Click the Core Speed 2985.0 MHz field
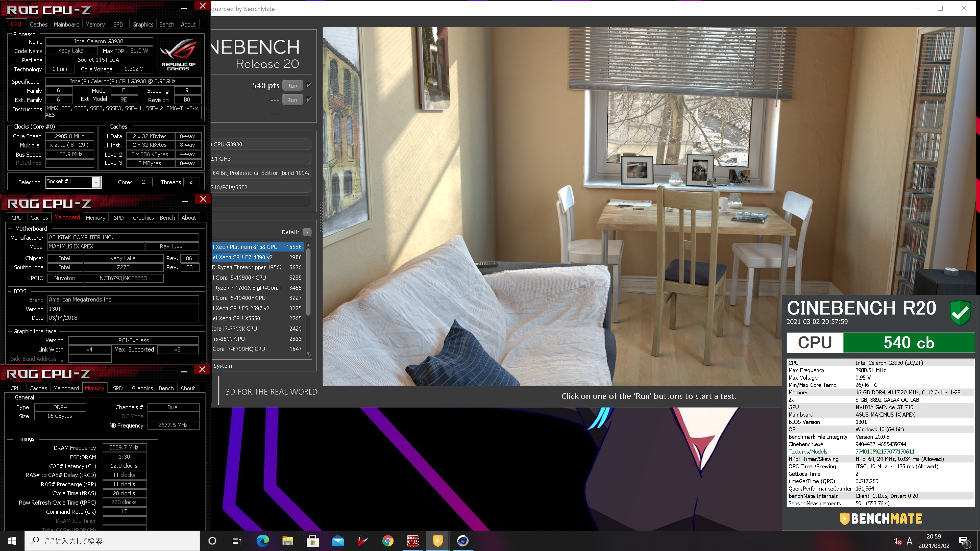This screenshot has height=551, width=980. (70, 136)
